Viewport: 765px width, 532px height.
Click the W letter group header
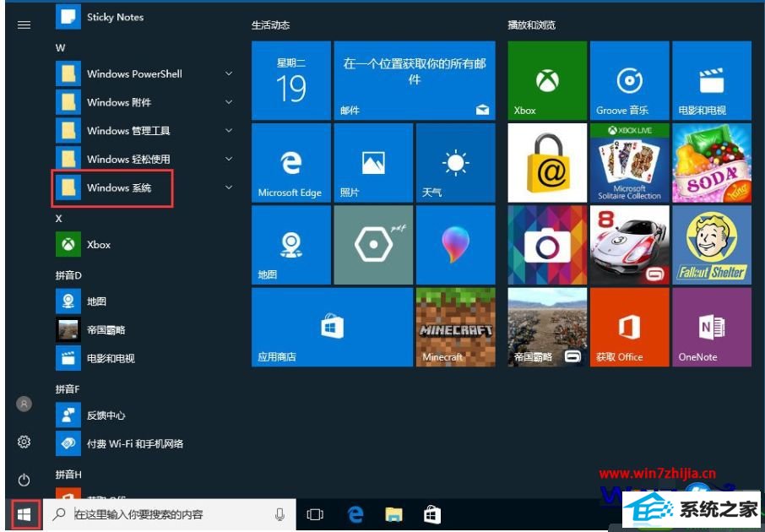[61, 47]
